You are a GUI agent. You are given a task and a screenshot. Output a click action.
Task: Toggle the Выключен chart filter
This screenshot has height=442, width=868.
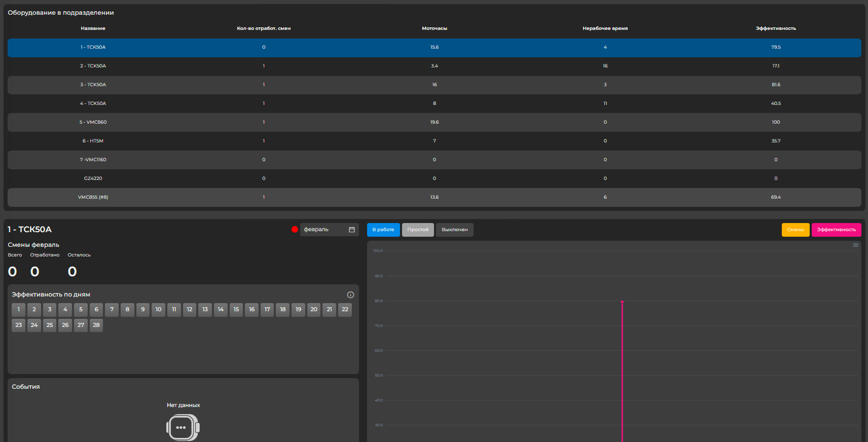click(454, 230)
